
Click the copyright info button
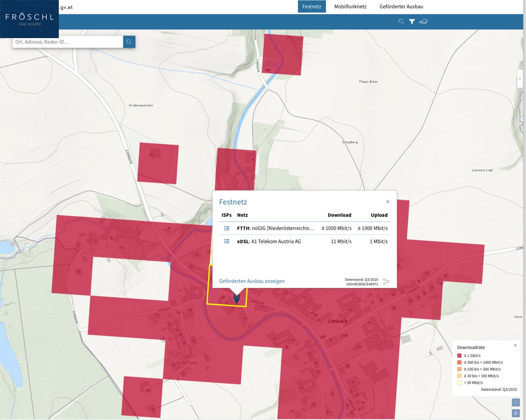pos(515,413)
